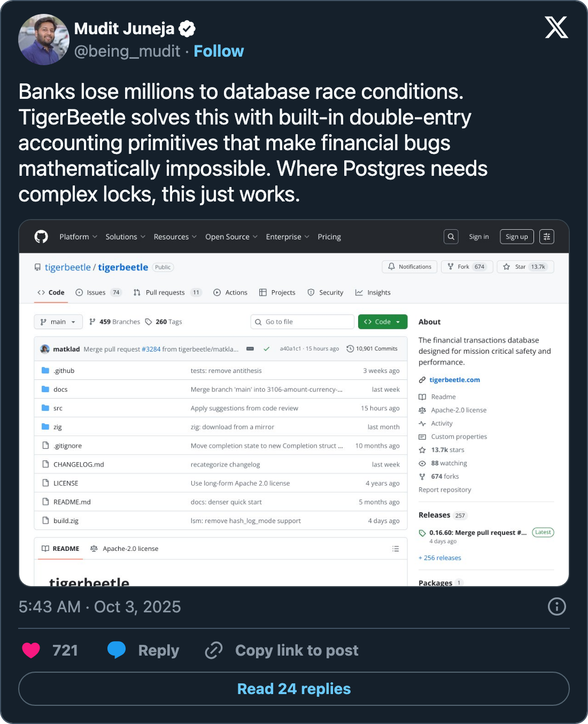Click the GitHub search magnifier icon

click(x=451, y=237)
